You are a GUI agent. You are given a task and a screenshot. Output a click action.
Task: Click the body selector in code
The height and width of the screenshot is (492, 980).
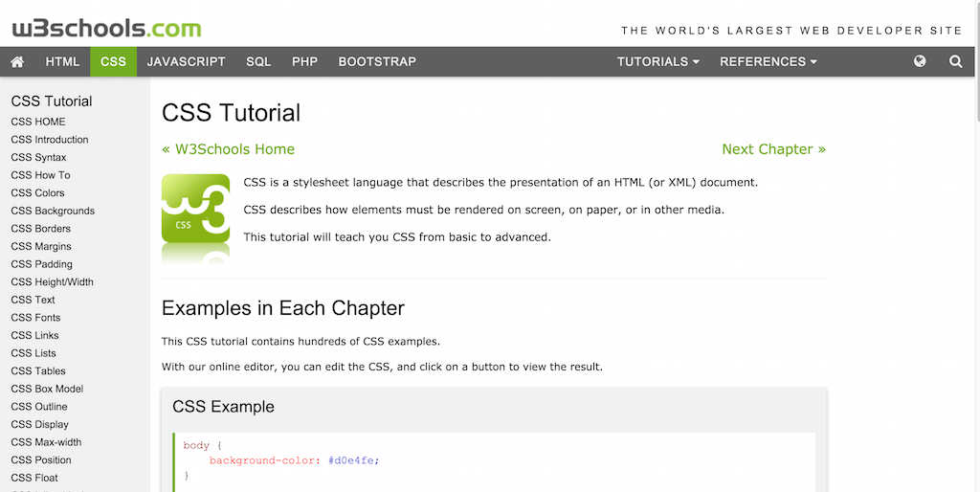click(196, 446)
